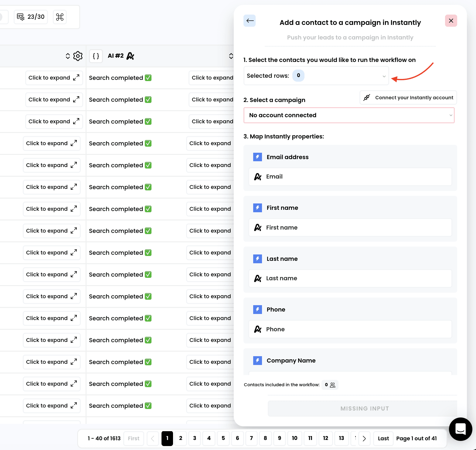Click the First name mapping field
Image resolution: width=476 pixels, height=450 pixels.
click(350, 227)
